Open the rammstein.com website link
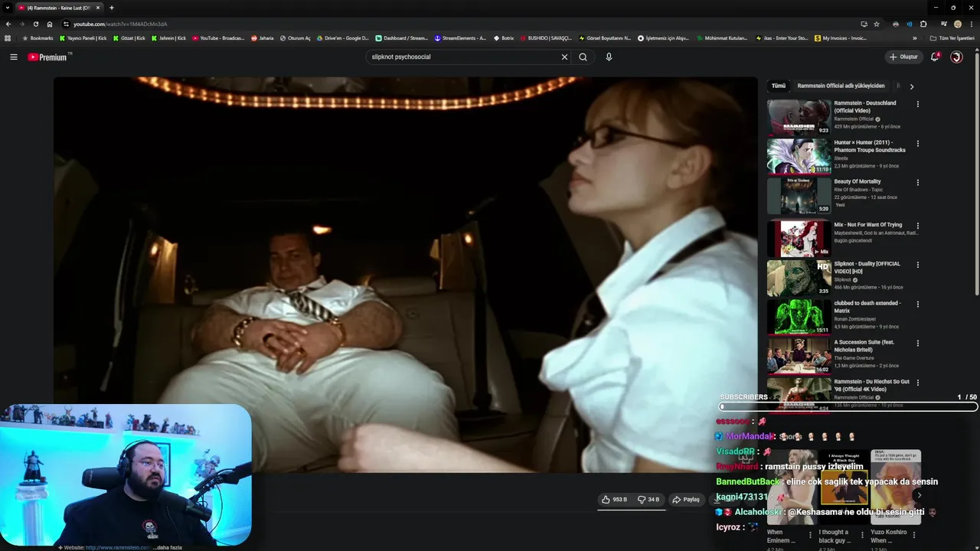Viewport: 980px width, 551px height. pyautogui.click(x=119, y=547)
